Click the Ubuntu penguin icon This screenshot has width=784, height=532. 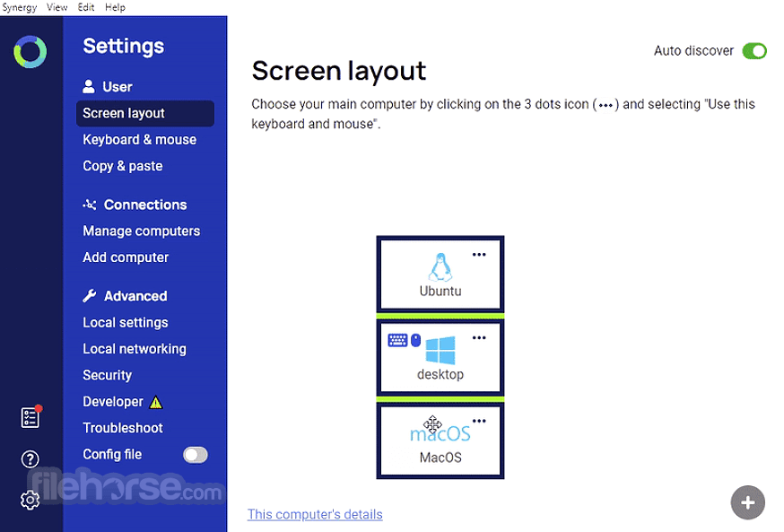[440, 267]
